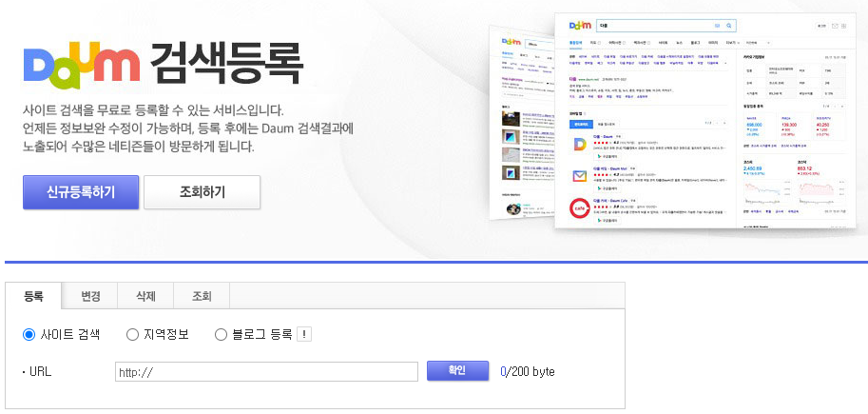Select the 블로그 등록 radio button

pos(221,335)
